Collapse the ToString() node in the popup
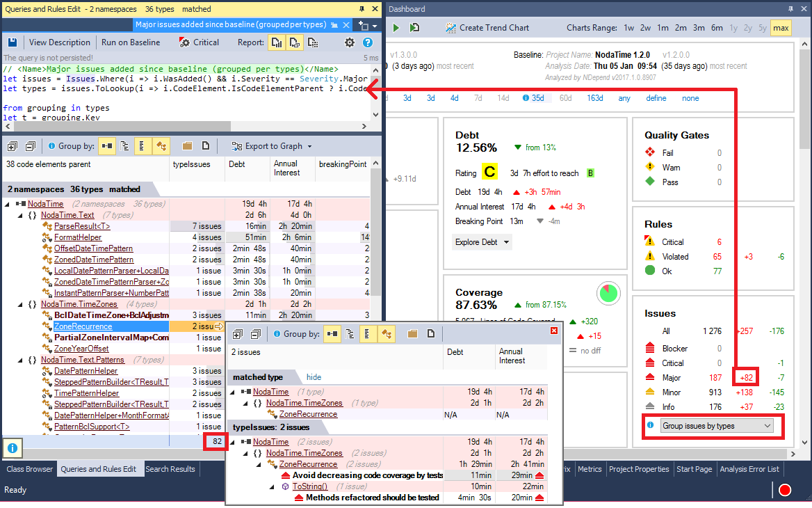 (271, 486)
